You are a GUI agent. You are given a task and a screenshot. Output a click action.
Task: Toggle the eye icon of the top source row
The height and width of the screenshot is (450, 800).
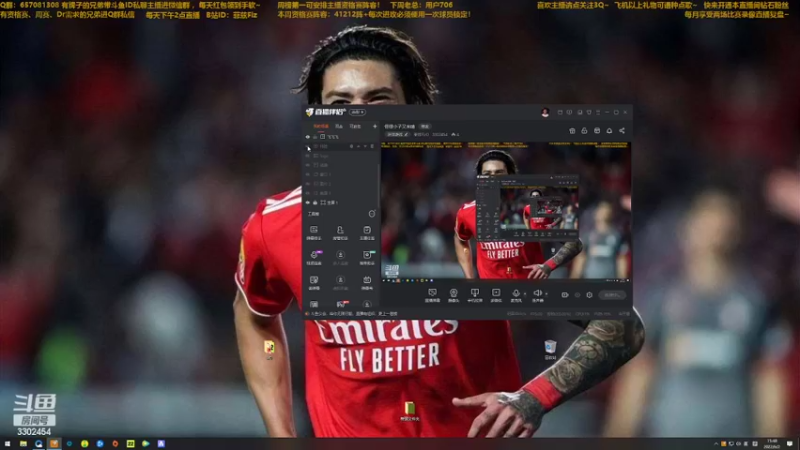pos(308,137)
